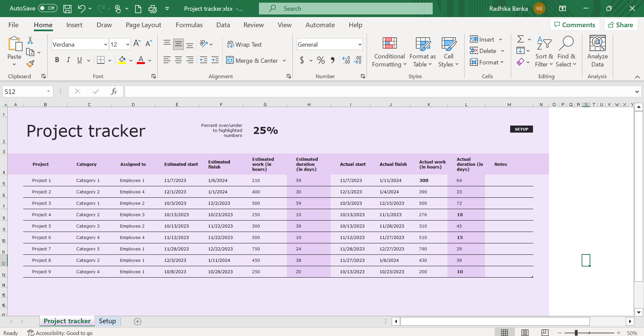
Task: Select Format as Table
Action: coord(422,52)
